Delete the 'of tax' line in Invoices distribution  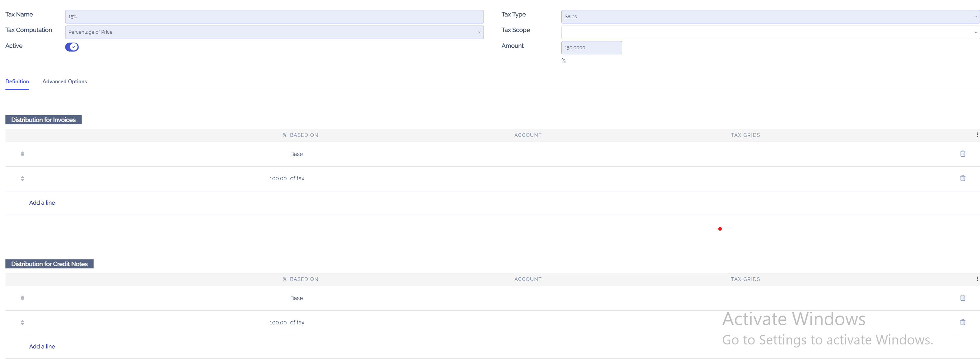point(963,178)
